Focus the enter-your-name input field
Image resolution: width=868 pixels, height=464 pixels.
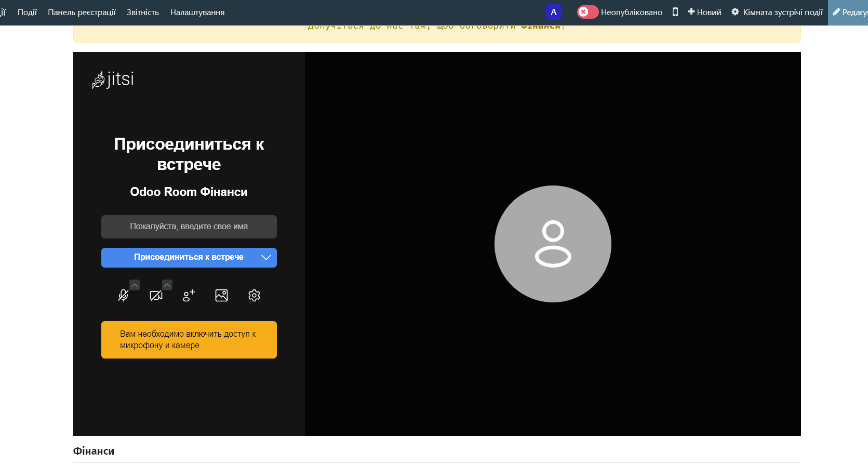[x=189, y=227]
